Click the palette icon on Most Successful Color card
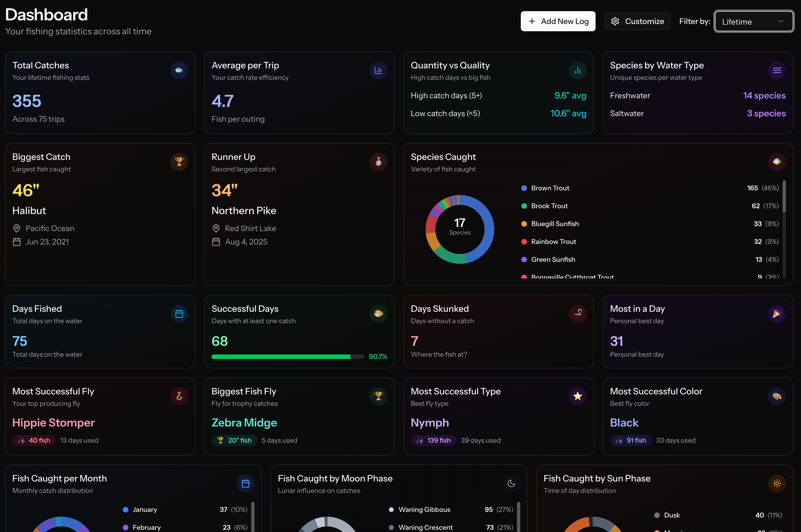This screenshot has width=801, height=532. pos(777,396)
